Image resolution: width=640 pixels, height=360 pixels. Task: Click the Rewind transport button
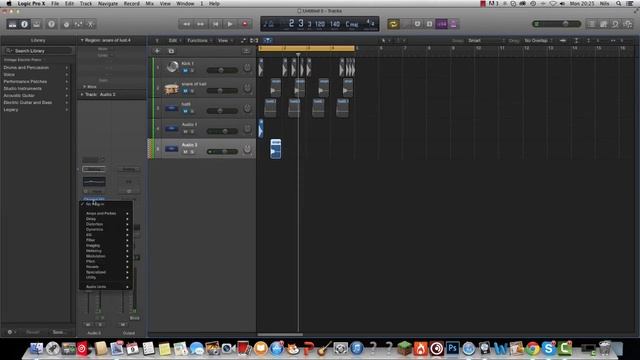(186, 24)
